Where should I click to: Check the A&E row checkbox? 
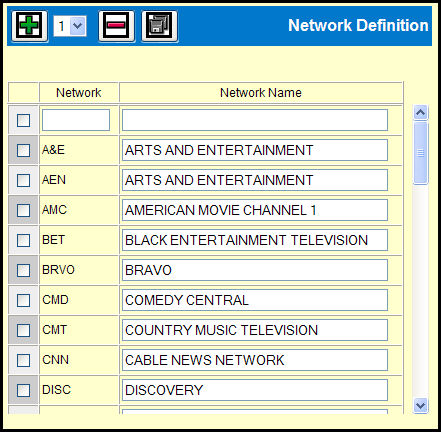coord(23,150)
